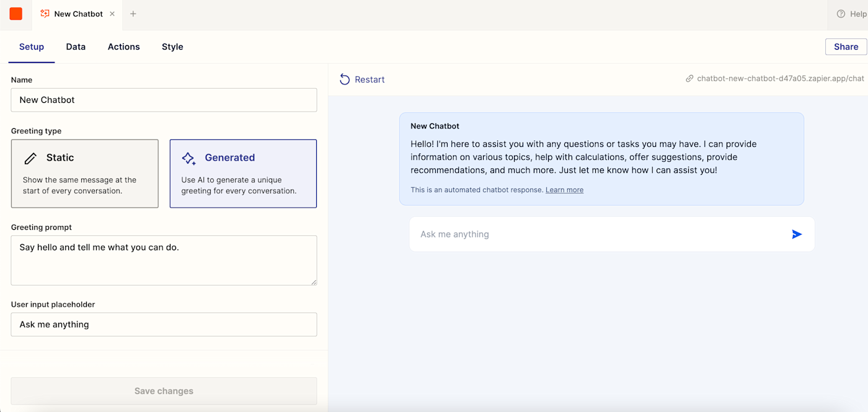This screenshot has width=868, height=412.
Task: Click into the chatbot Name field
Action: click(x=164, y=100)
